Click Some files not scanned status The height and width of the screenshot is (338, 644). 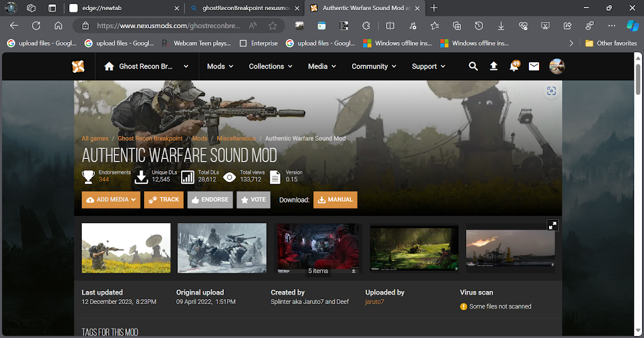[x=496, y=307]
